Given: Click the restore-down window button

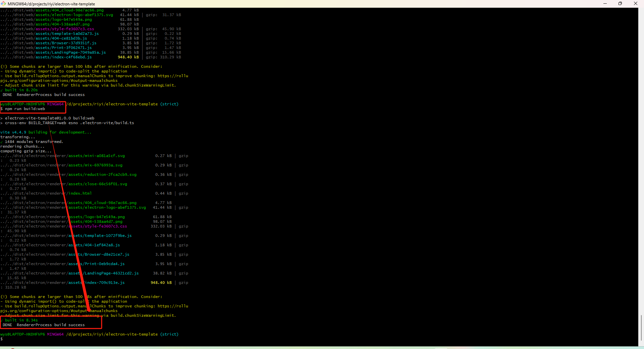Looking at the screenshot, I should pos(620,4).
